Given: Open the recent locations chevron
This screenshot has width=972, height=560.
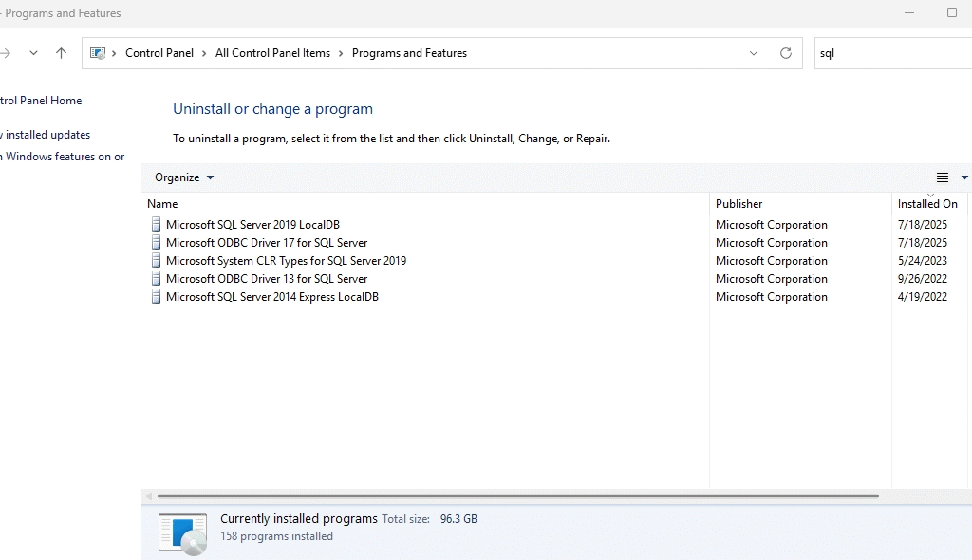Looking at the screenshot, I should (x=33, y=53).
